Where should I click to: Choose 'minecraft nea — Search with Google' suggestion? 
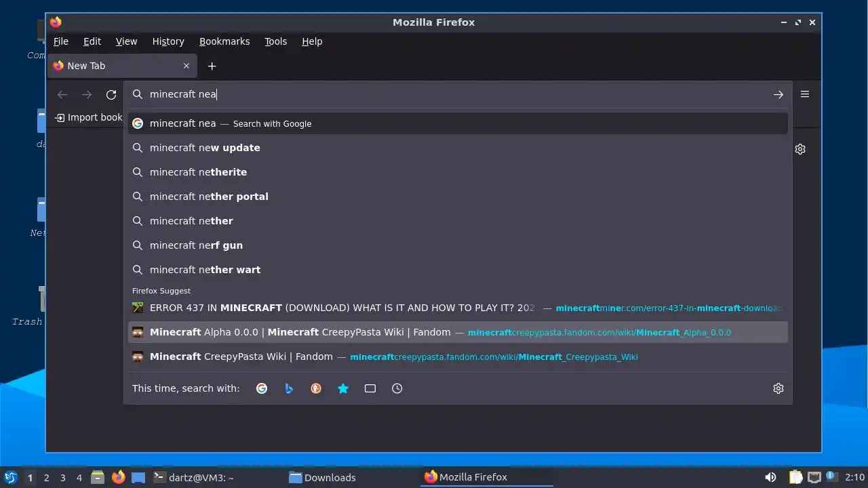[x=458, y=123]
